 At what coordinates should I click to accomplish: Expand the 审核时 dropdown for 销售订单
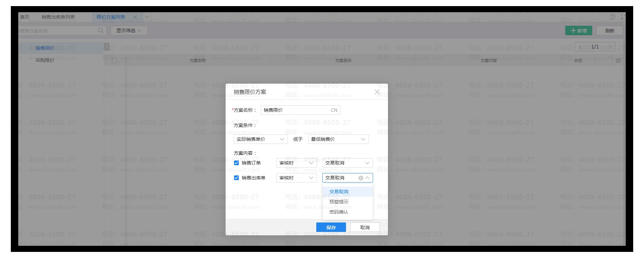(x=296, y=163)
